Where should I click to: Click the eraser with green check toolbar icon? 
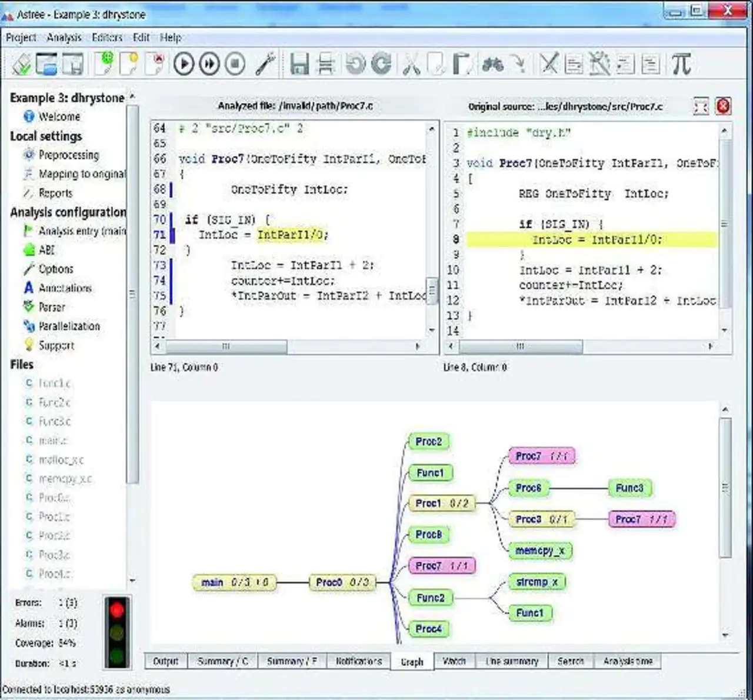click(x=22, y=64)
